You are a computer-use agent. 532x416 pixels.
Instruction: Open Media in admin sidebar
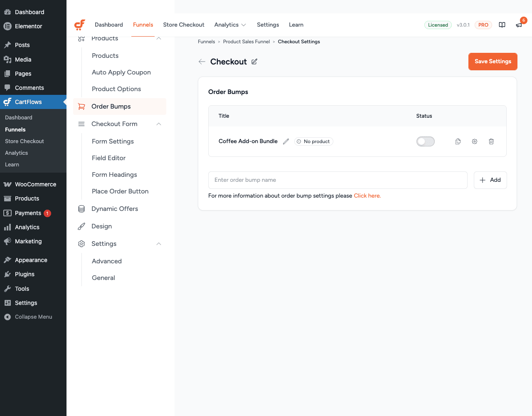(x=33, y=59)
